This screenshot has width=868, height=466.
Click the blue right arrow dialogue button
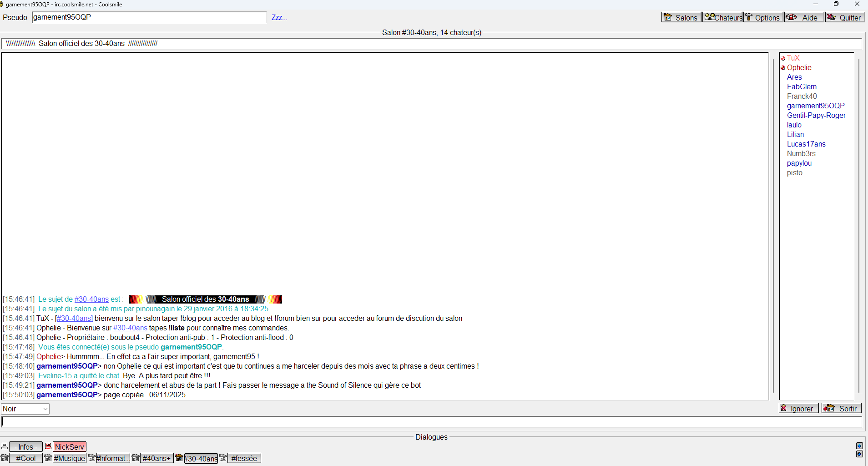tap(859, 454)
